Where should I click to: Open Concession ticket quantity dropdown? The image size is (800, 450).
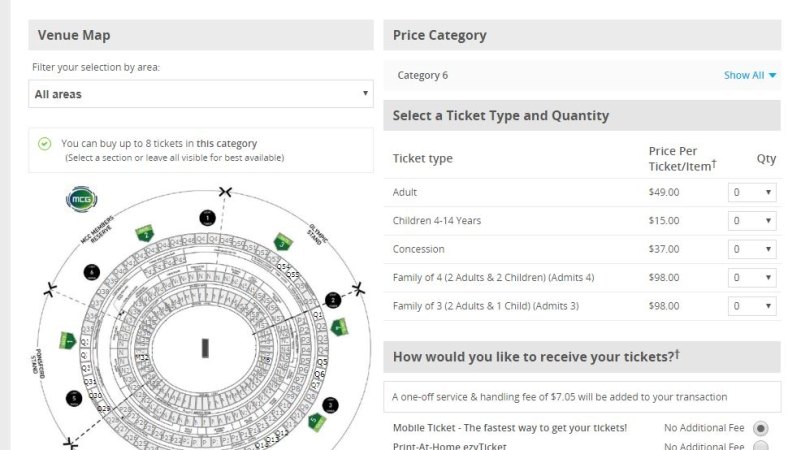(752, 249)
